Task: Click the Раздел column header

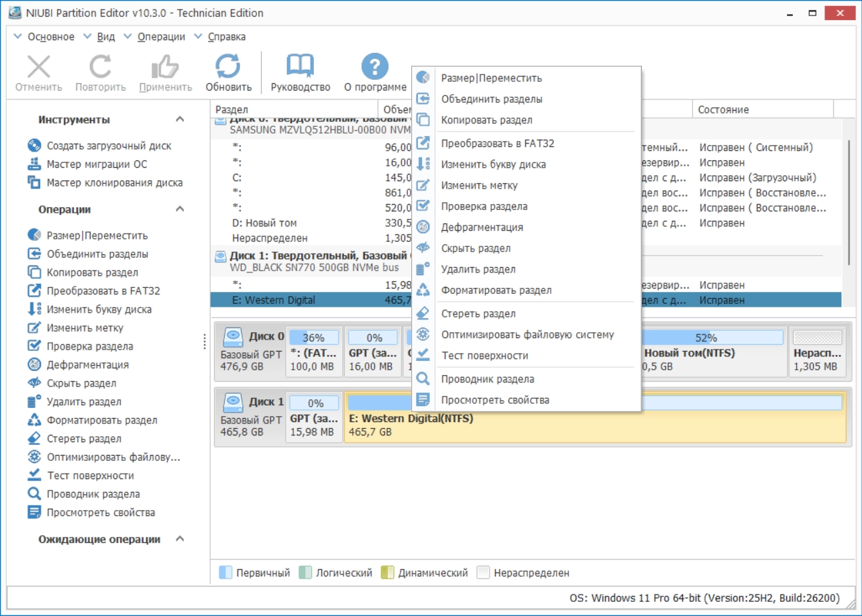Action: [294, 109]
